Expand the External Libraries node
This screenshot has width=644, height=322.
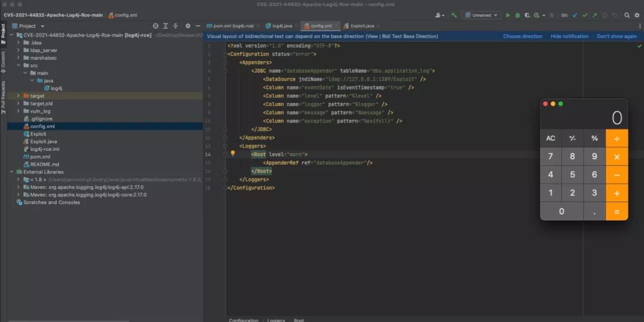point(11,172)
